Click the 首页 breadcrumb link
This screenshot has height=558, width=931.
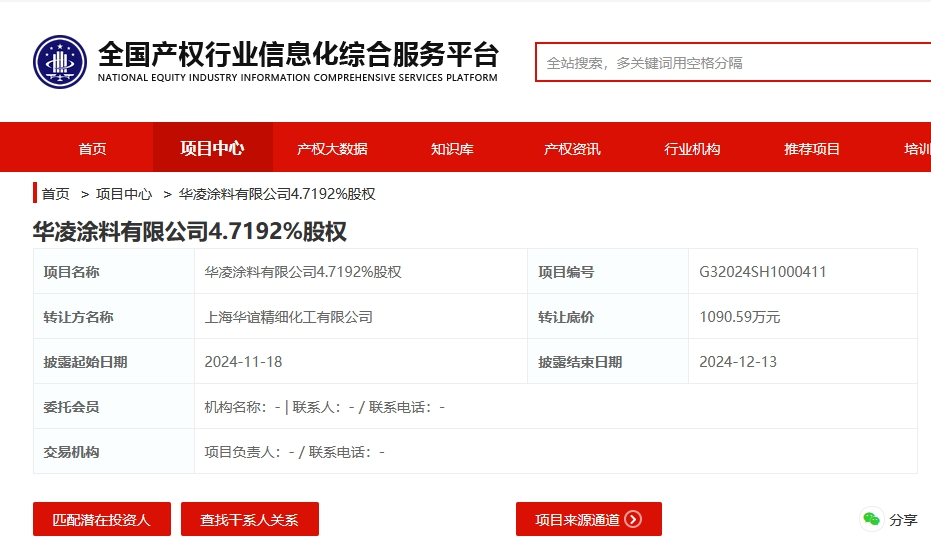click(x=56, y=194)
